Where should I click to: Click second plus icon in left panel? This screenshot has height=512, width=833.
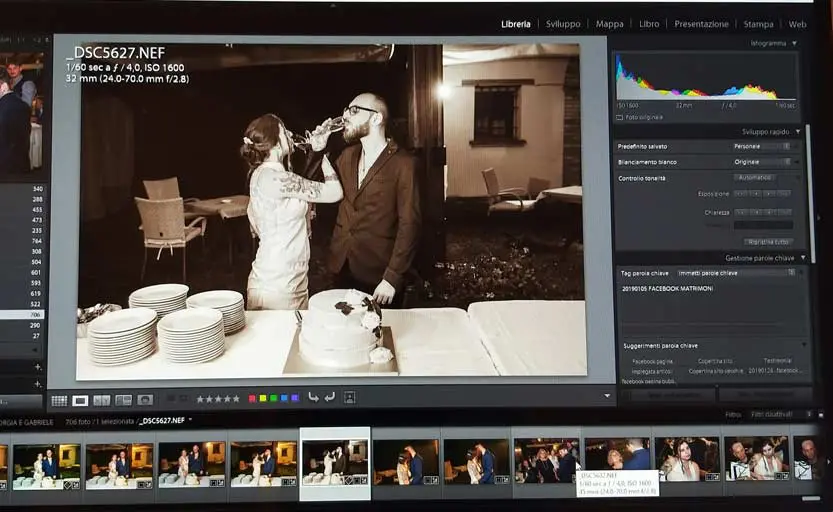(37, 383)
